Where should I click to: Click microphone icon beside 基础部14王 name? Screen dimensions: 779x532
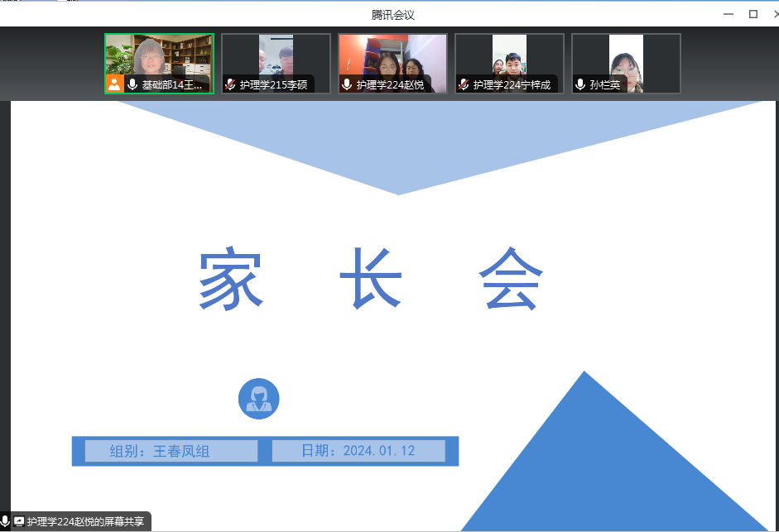click(x=132, y=84)
